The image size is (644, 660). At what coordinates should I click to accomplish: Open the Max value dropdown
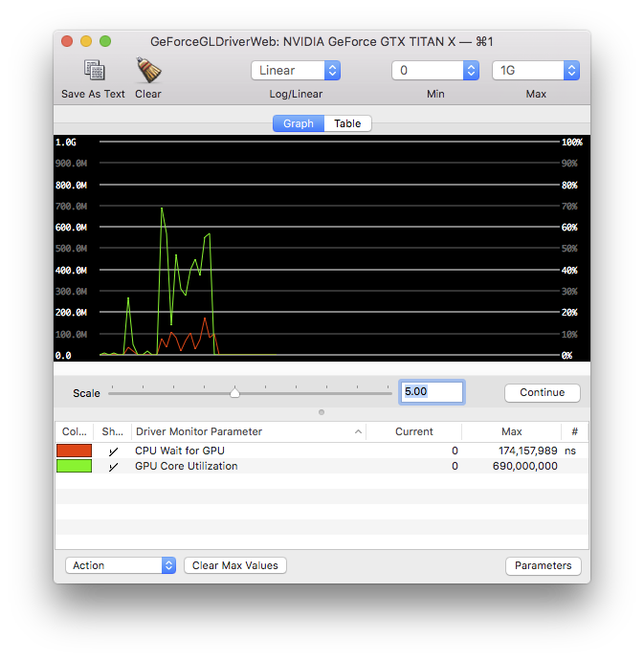[536, 70]
